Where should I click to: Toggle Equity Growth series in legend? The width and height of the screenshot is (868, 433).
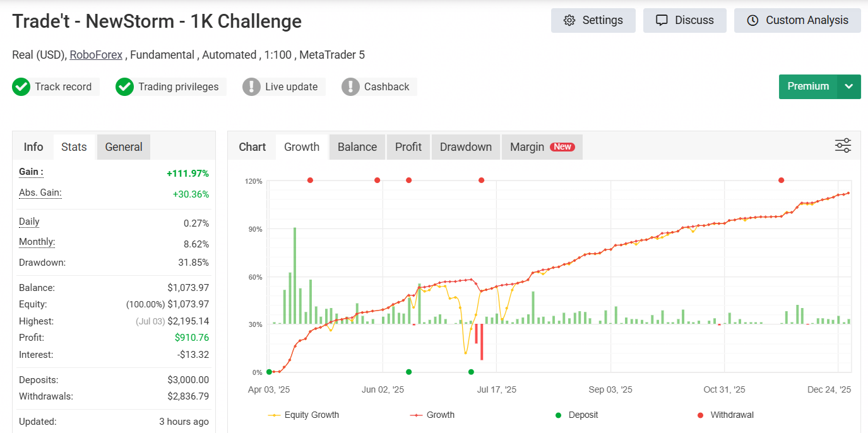[x=304, y=415]
